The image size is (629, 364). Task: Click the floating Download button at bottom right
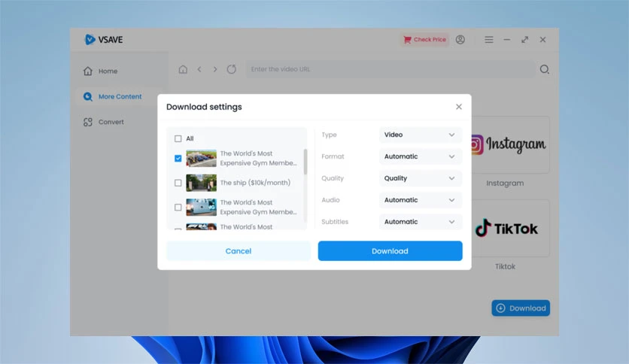click(x=521, y=308)
